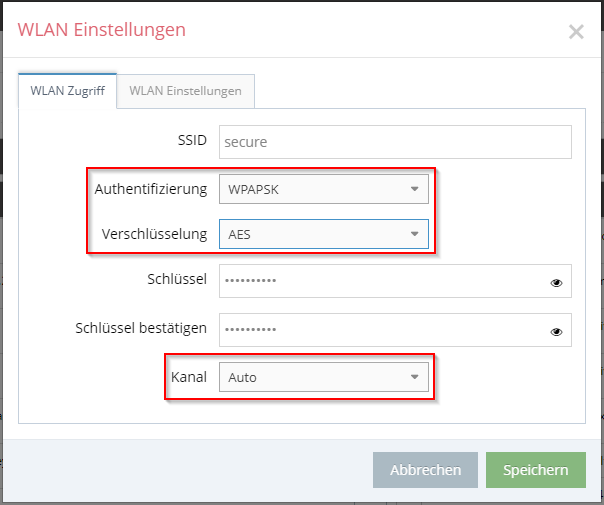Open the Authentifizierung dropdown showing WPAPSK
Screen dimensions: 604x505
(x=324, y=189)
